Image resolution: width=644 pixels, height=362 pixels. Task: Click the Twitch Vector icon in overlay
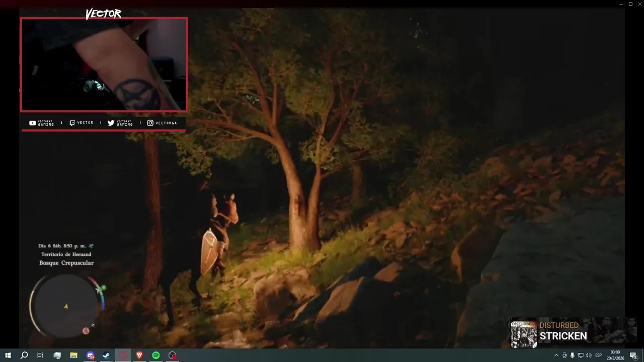click(72, 123)
